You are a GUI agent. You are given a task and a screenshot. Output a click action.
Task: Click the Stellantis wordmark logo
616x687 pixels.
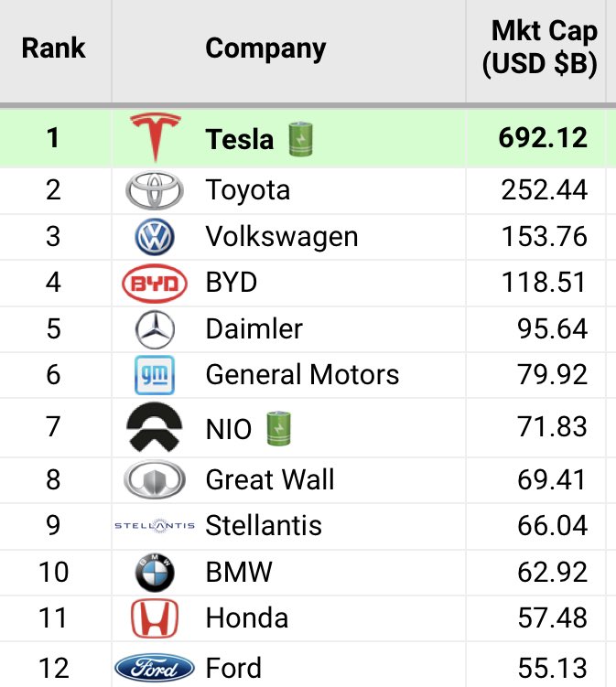154,526
